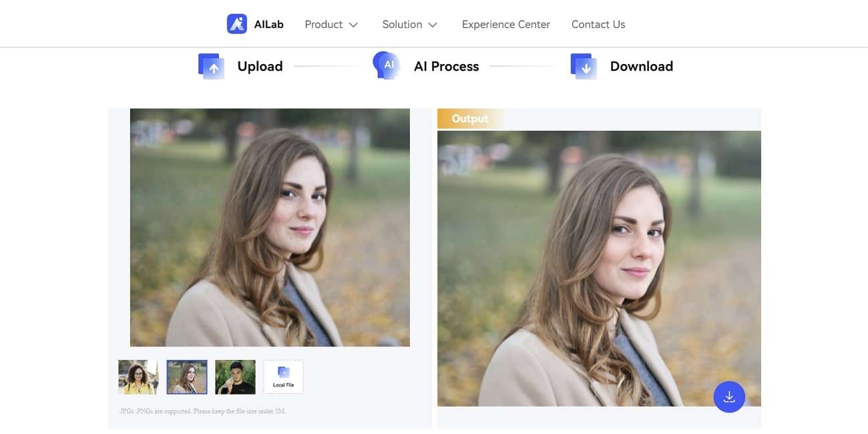Viewport: 868px width, 434px height.
Task: Click the arrow icon inside the Upload badge
Action: coord(212,67)
